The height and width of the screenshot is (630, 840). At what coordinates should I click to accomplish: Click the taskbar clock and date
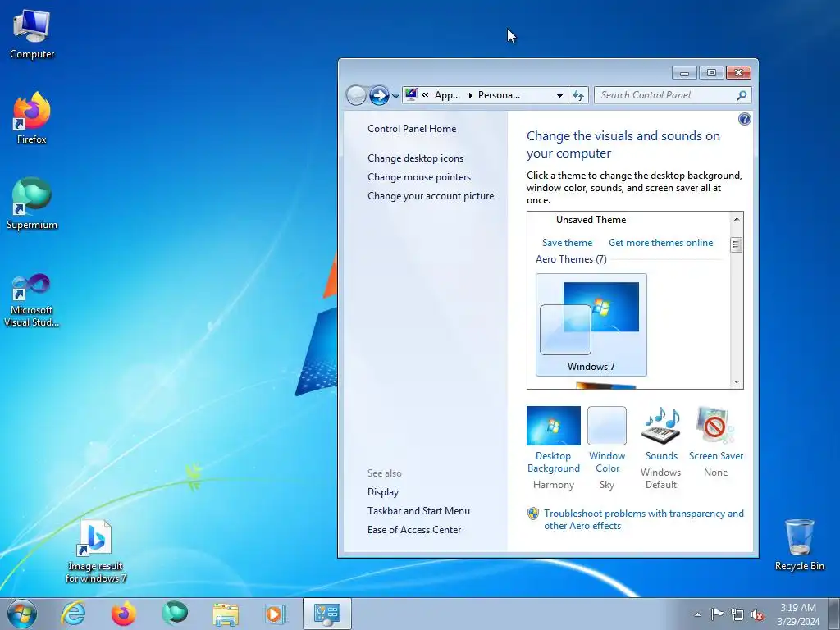coord(798,614)
